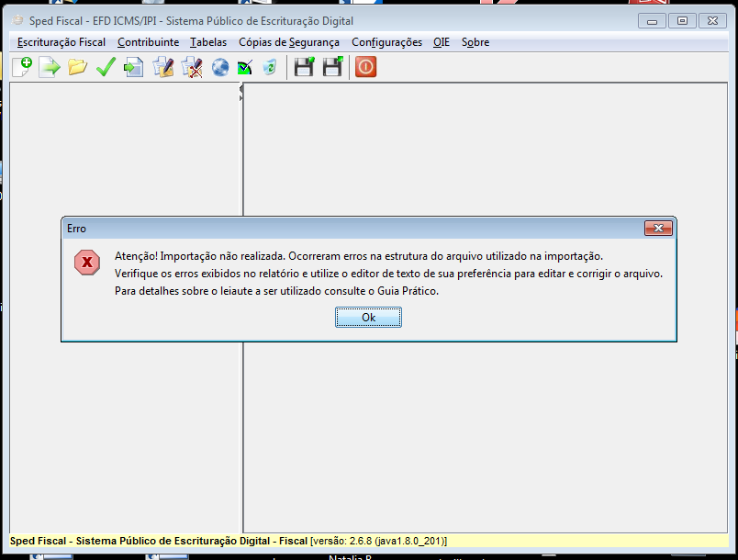Open the Tabelas menu
Viewport: 738px width, 560px height.
click(208, 42)
